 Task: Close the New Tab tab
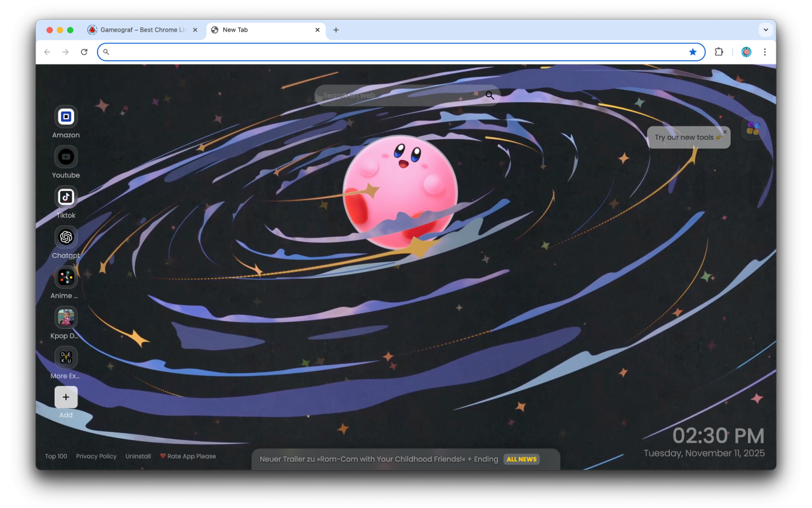(318, 30)
